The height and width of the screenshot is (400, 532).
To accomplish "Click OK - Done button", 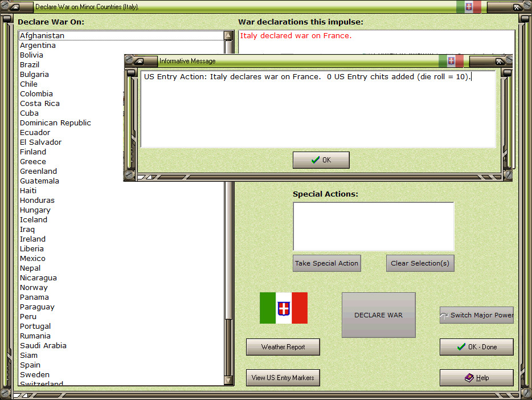I will (x=477, y=347).
